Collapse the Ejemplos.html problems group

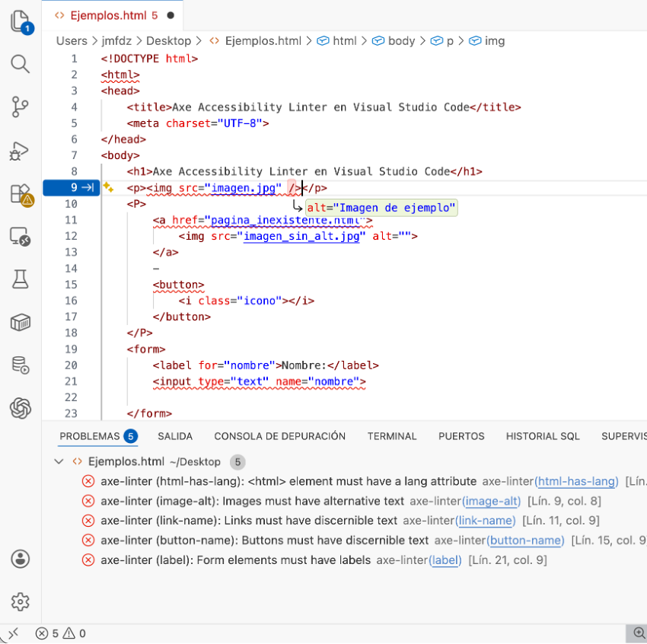click(59, 461)
